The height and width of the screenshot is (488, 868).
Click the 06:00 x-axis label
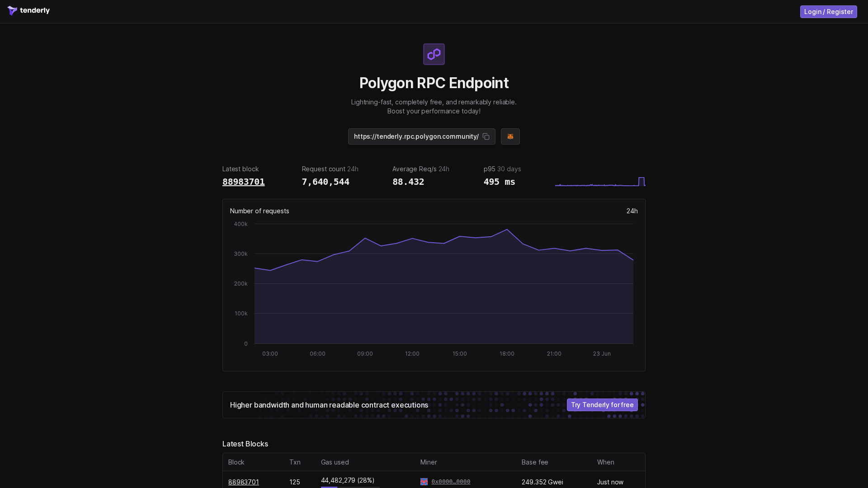pos(318,354)
